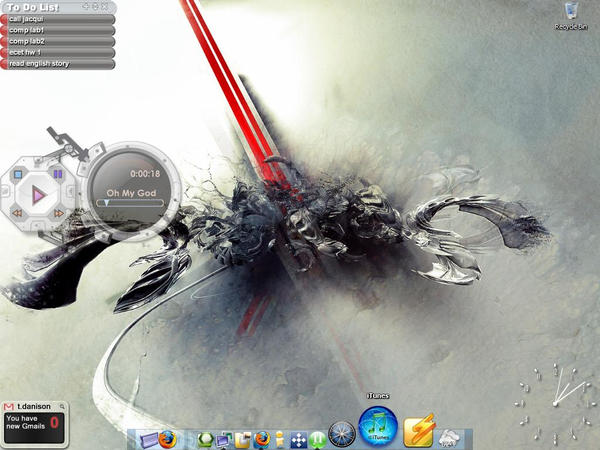Close the To Do List widget

pyautogui.click(x=105, y=6)
